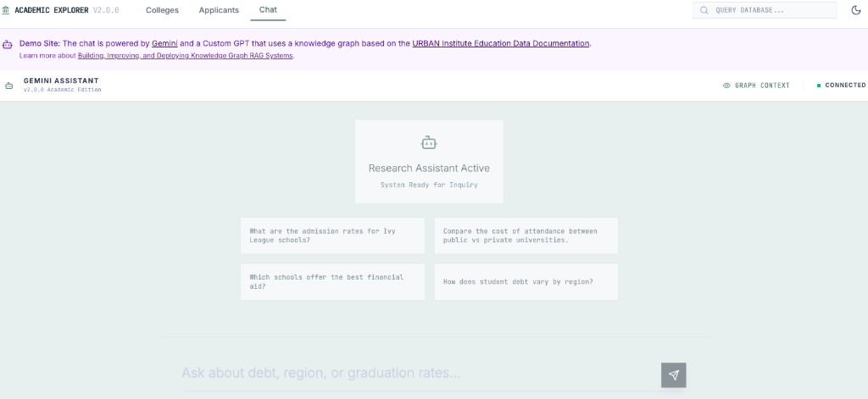The width and height of the screenshot is (868, 399).
Task: Click the Demo Site label in banner
Action: click(40, 43)
